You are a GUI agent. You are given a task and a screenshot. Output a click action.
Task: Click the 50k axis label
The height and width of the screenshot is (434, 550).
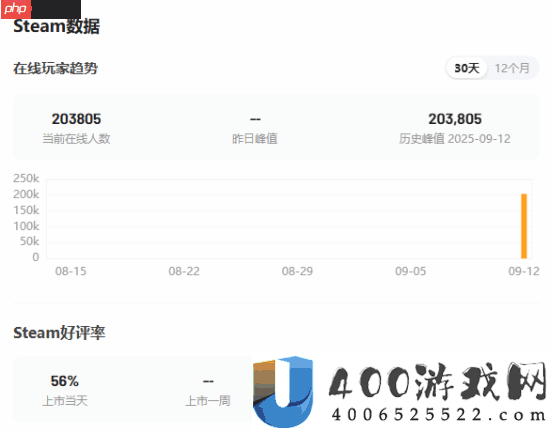(29, 241)
